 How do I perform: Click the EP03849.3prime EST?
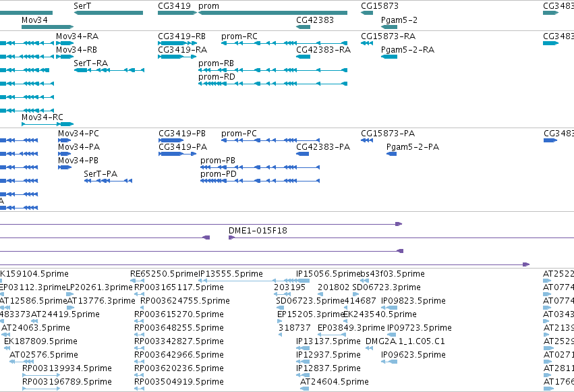pos(332,335)
